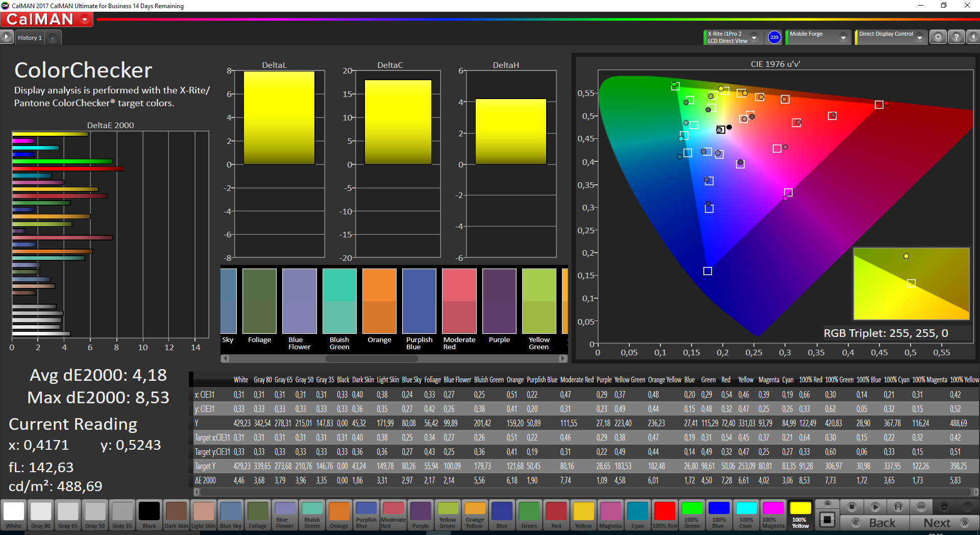Open settings with the gear icon
Screen dimensions: 980x535
click(938, 37)
